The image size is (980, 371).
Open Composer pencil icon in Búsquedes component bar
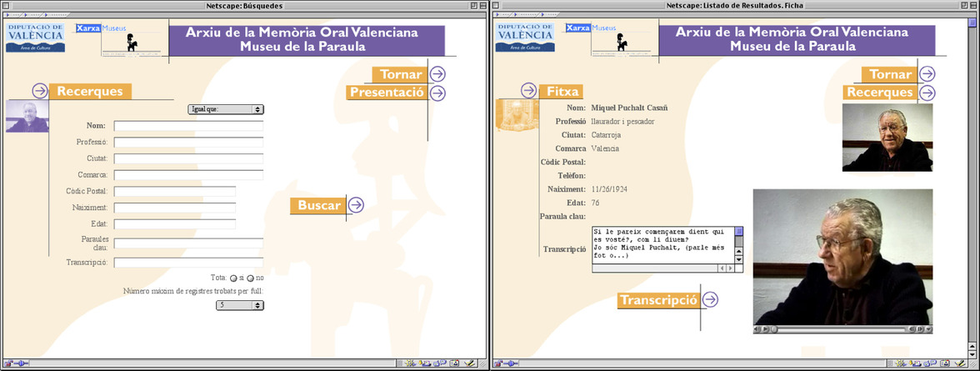pyautogui.click(x=470, y=363)
